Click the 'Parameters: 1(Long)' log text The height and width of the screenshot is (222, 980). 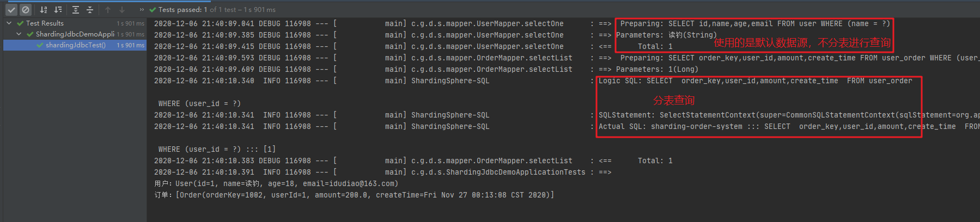pyautogui.click(x=657, y=69)
